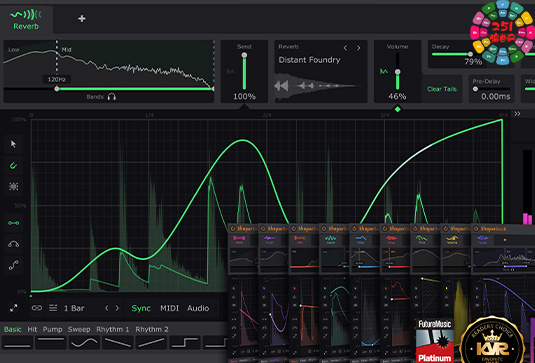535x363 pixels.
Task: Enable Sync trigger mode
Action: click(141, 308)
